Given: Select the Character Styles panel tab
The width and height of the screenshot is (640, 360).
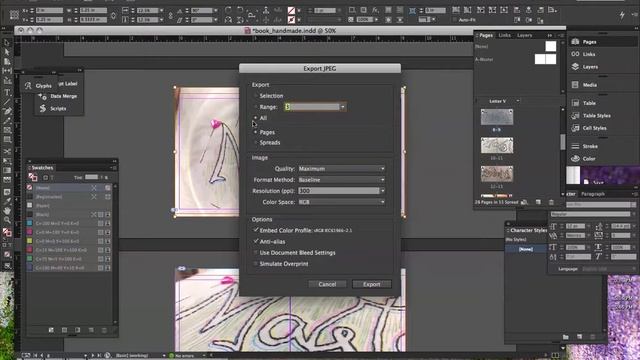Looking at the screenshot, I should (529, 231).
